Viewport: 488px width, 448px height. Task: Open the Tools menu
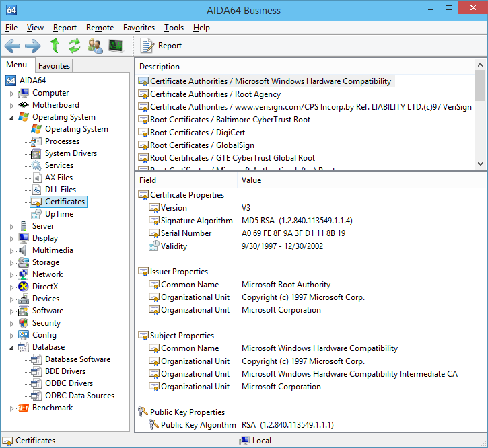[174, 28]
